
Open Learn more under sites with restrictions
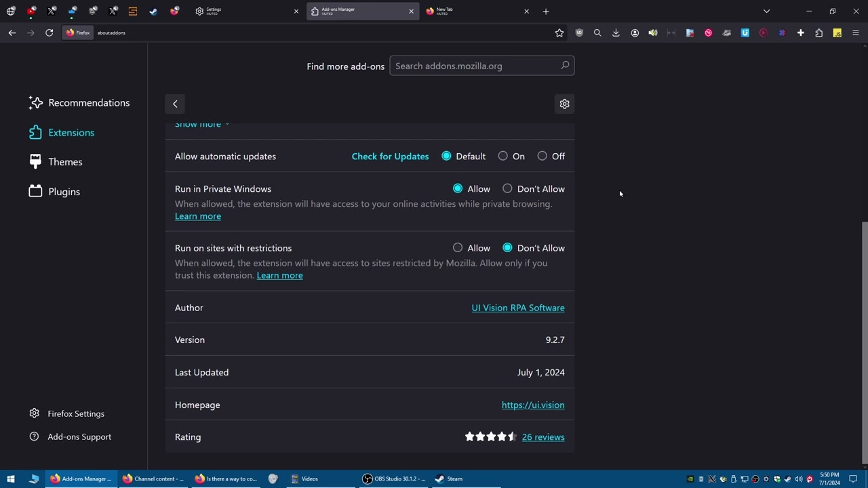click(279, 275)
